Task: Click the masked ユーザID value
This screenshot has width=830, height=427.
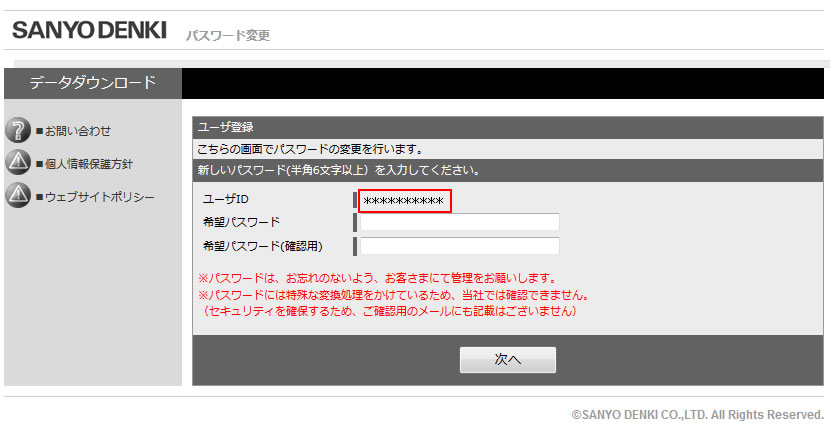Action: [x=404, y=201]
